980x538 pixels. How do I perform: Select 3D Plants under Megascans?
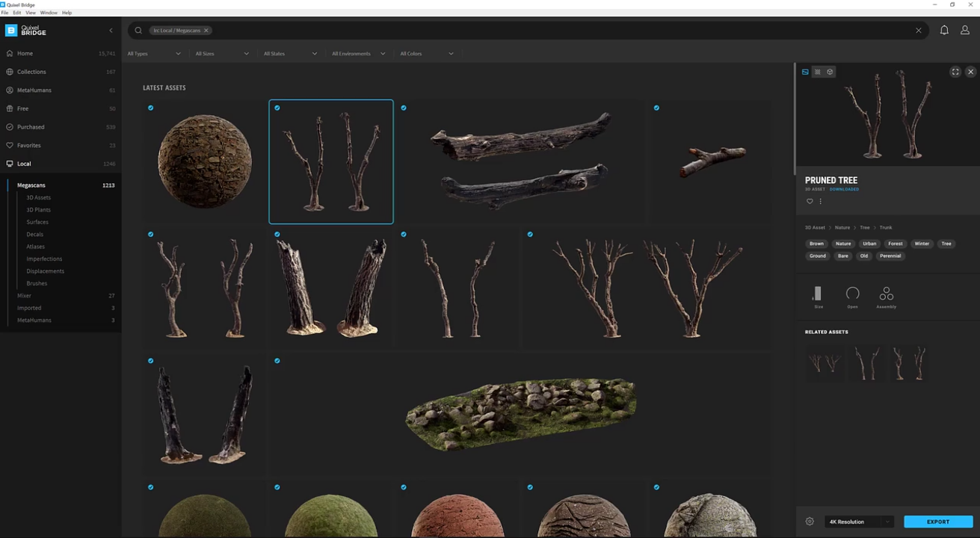pyautogui.click(x=39, y=210)
